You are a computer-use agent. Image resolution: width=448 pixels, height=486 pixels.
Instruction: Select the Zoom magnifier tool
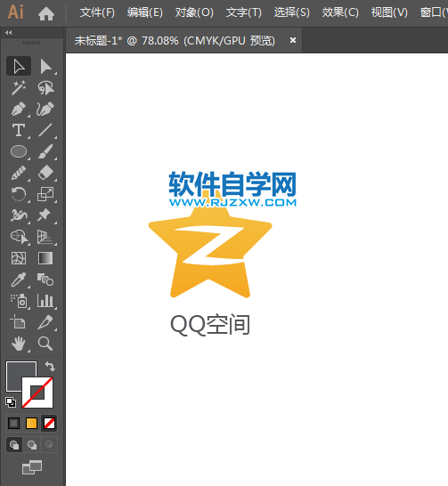45,344
